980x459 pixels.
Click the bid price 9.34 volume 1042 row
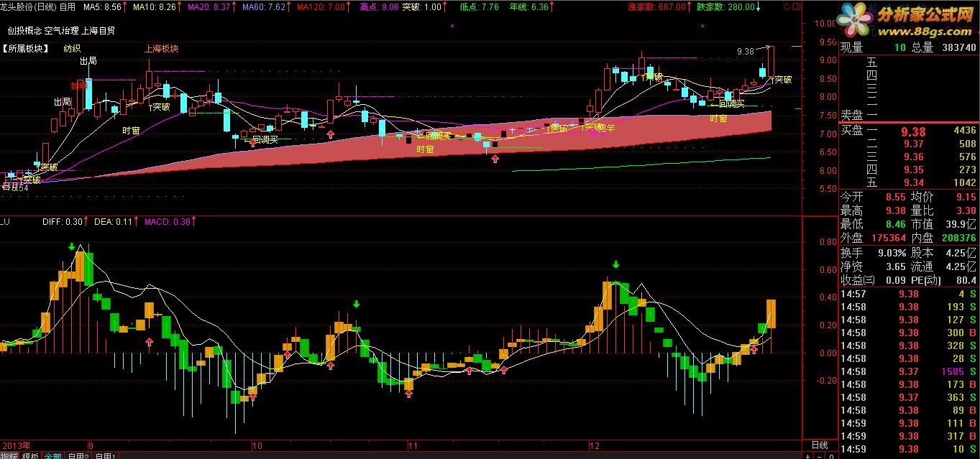pyautogui.click(x=910, y=183)
